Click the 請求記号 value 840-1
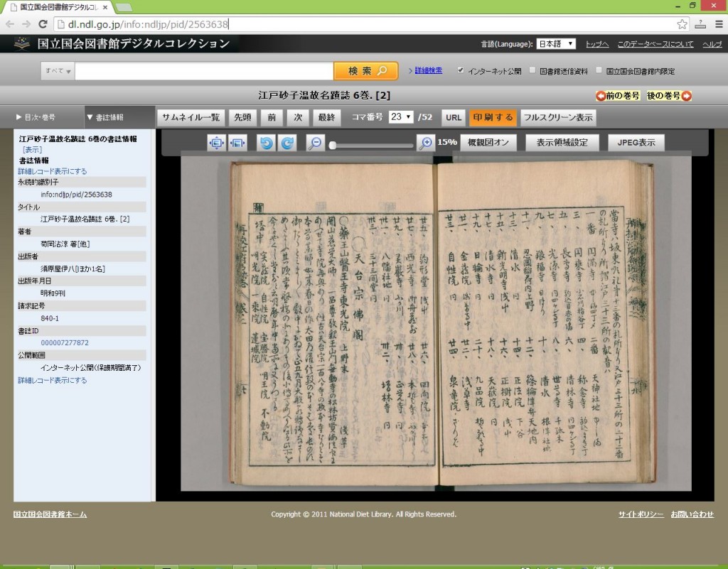The height and width of the screenshot is (569, 728). click(x=50, y=318)
